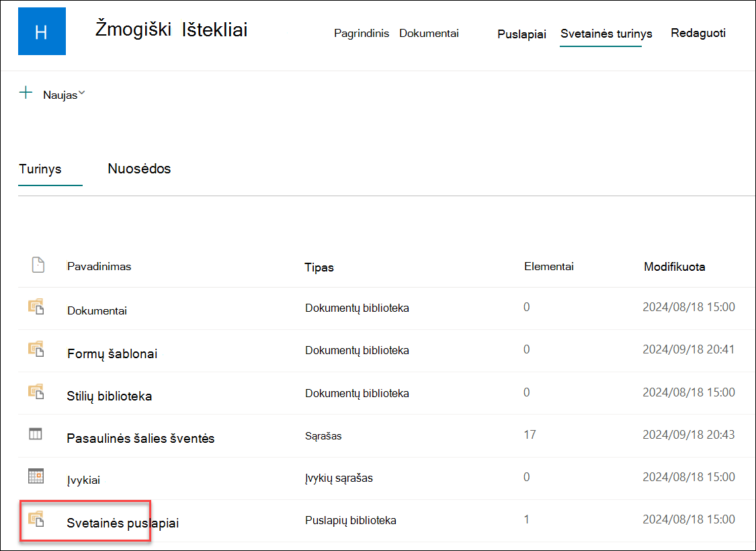Click the date 2024/09/18 20:41
The height and width of the screenshot is (551, 756).
click(x=689, y=349)
